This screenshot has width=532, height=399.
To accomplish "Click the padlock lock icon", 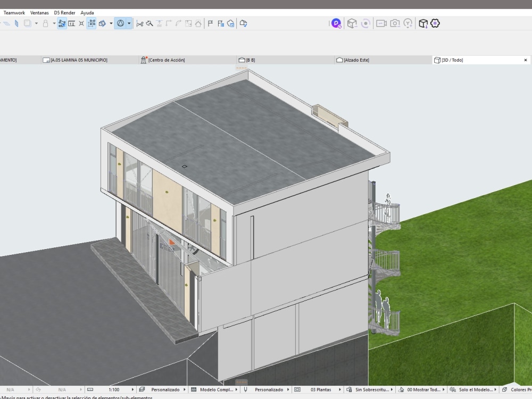I will point(45,23).
